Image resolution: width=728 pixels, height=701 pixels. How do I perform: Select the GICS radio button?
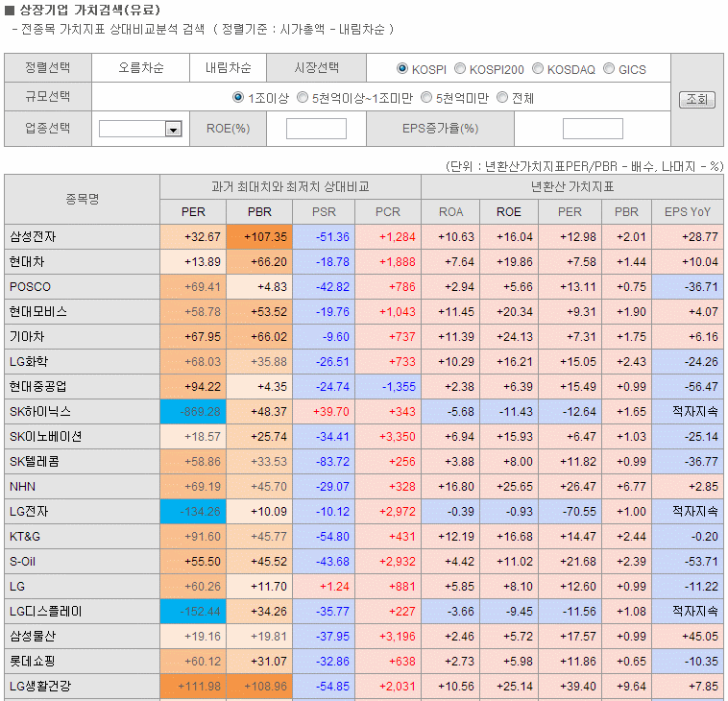(x=609, y=69)
